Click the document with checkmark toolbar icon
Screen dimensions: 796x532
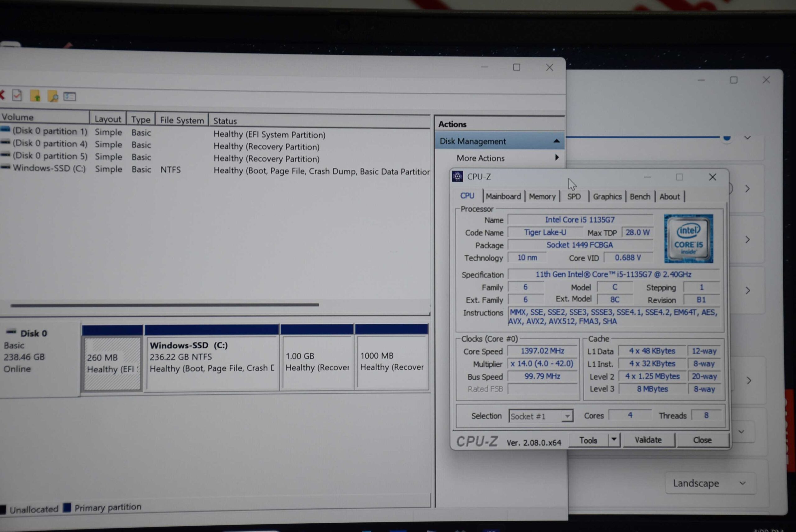(x=17, y=96)
